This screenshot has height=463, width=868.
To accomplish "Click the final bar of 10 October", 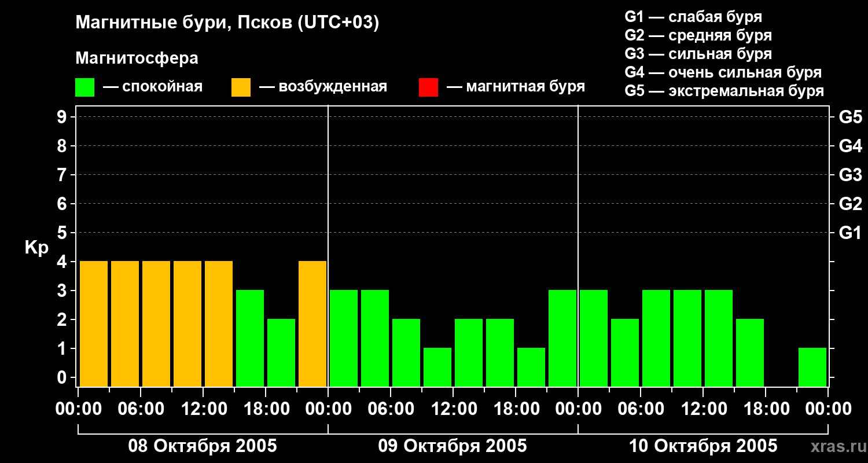I will pyautogui.click(x=812, y=367).
